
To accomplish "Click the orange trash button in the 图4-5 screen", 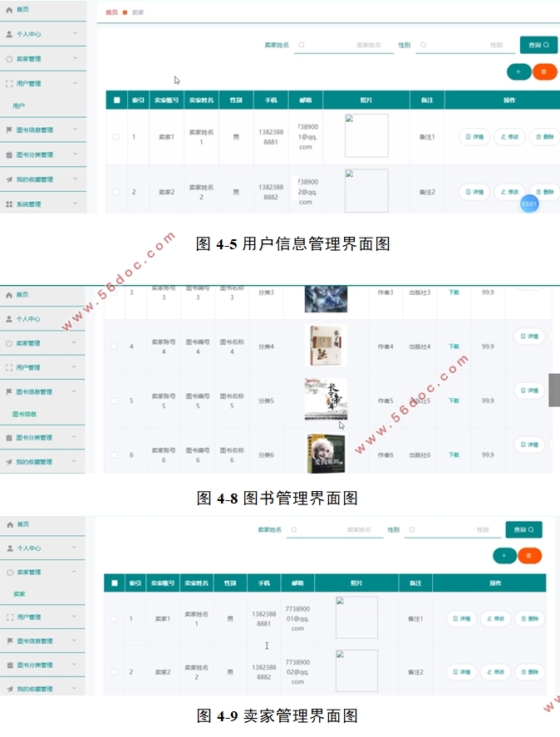I will tap(544, 72).
